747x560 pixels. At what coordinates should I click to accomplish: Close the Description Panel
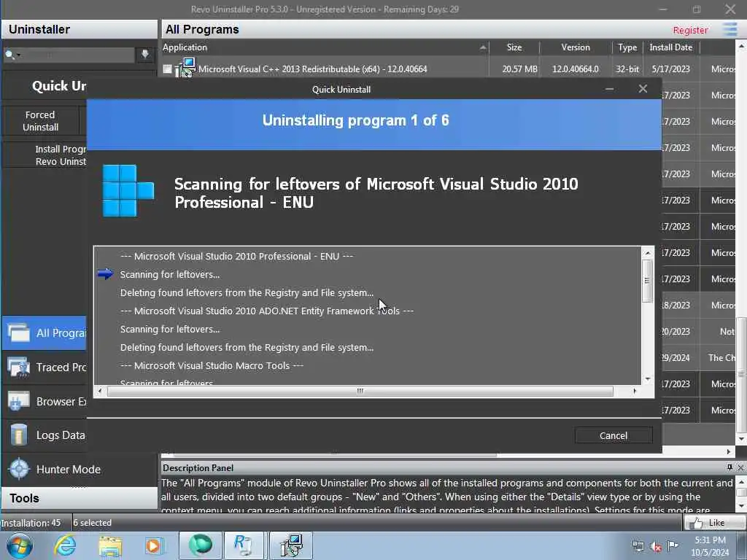(740, 467)
